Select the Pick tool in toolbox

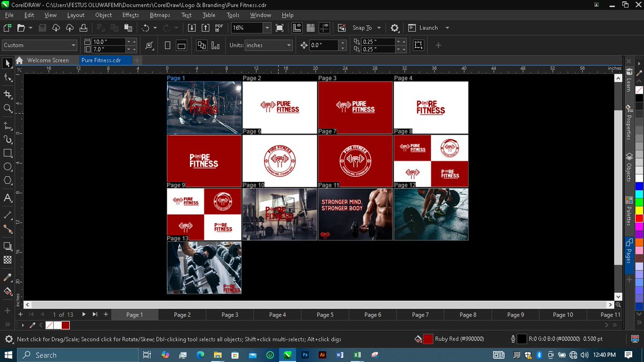8,63
